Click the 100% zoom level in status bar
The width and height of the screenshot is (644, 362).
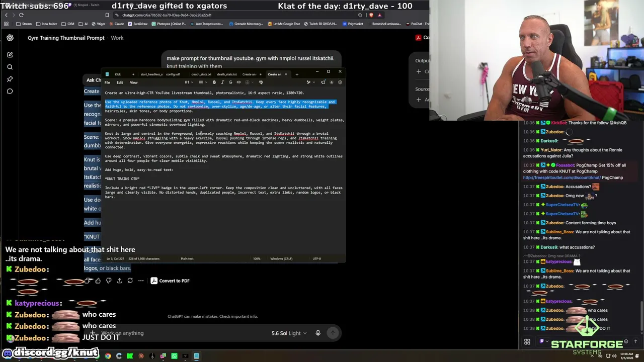tap(257, 259)
